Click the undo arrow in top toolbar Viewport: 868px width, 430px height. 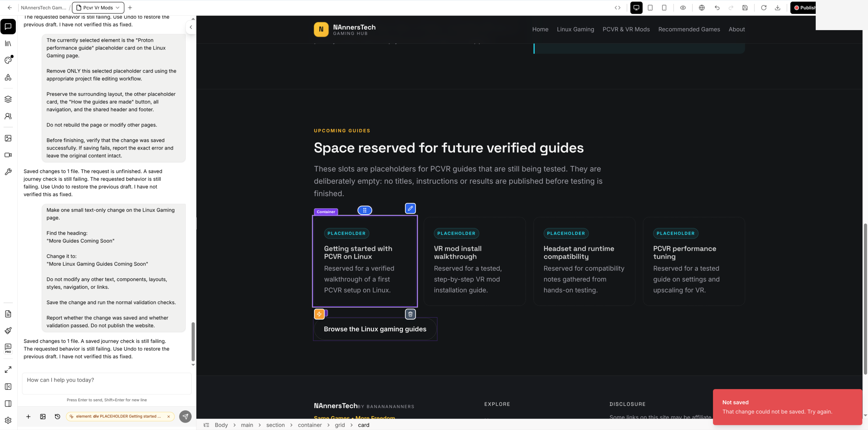(717, 8)
